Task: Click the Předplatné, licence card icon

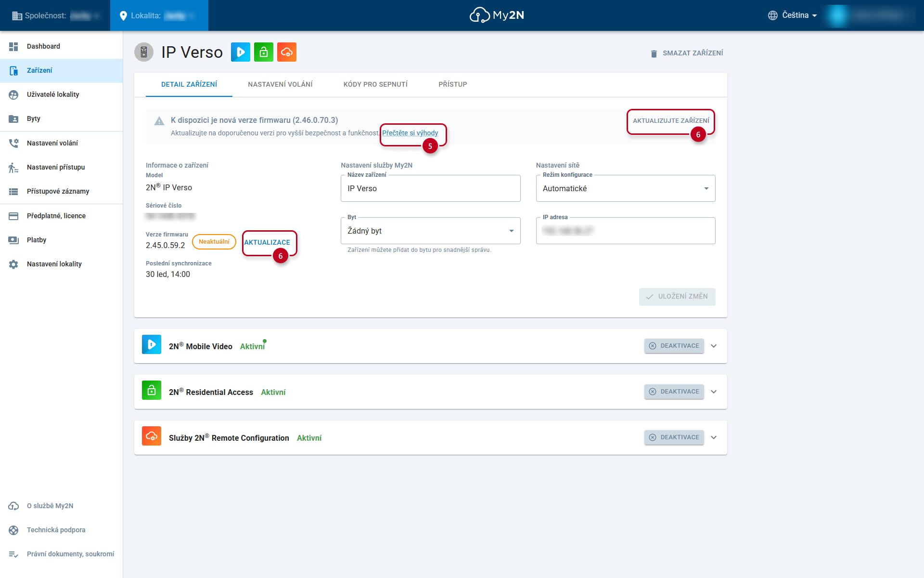Action: coord(13,216)
